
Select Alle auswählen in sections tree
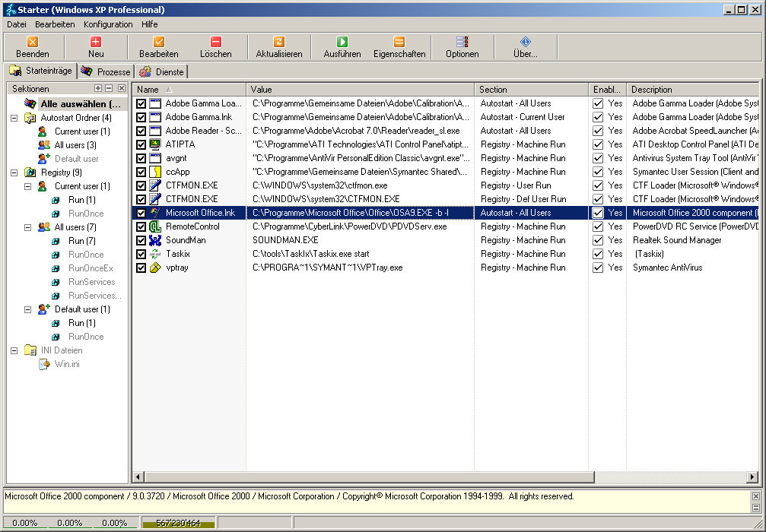click(x=80, y=104)
